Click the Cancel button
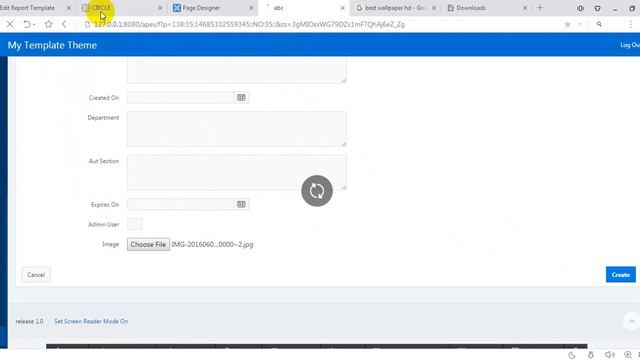Screen dimensions: 640x360 click(x=36, y=275)
